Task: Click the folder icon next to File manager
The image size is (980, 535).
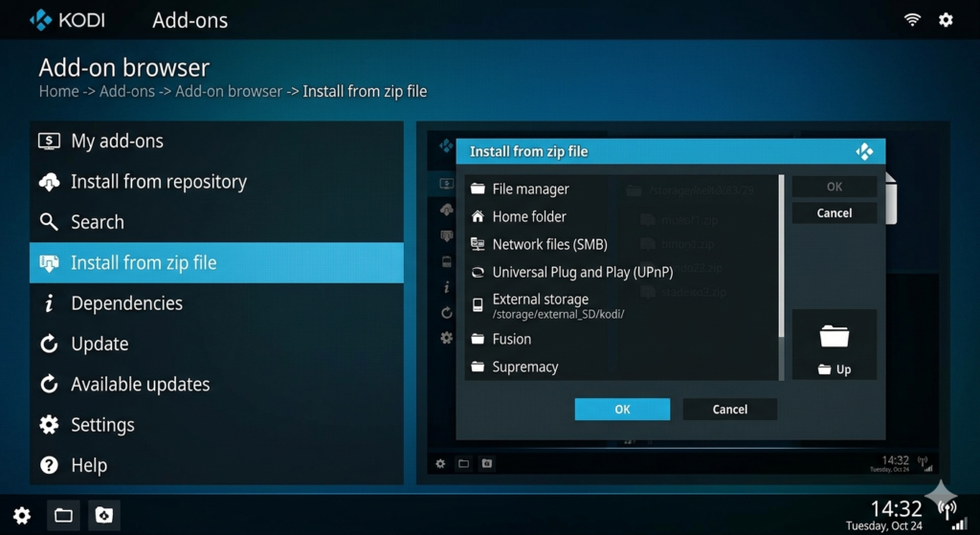Action: coord(479,189)
